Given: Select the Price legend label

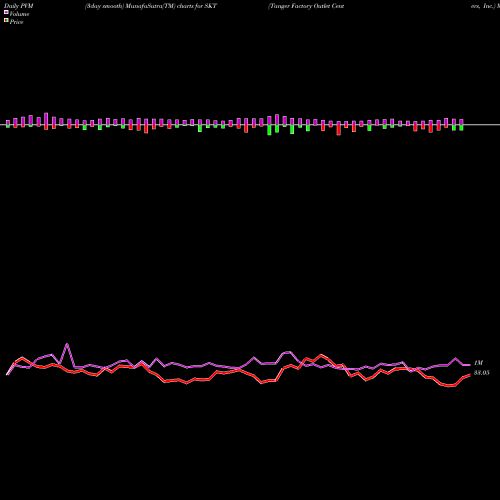Looking at the screenshot, I should point(16,22).
